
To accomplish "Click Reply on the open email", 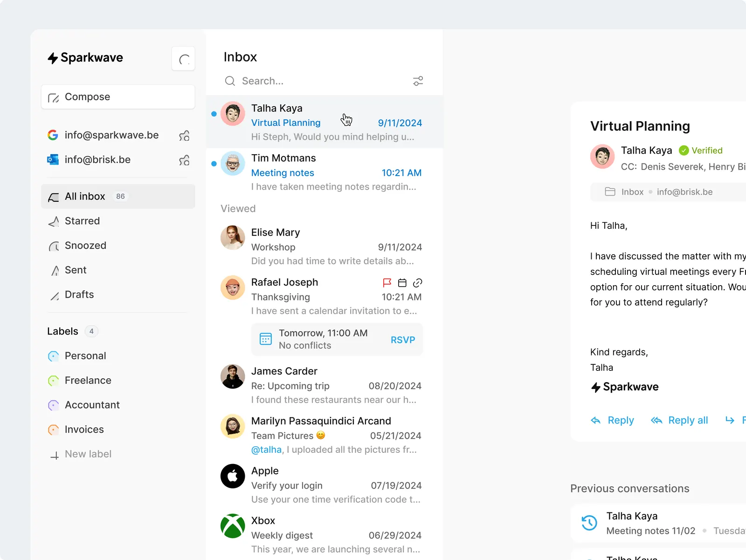I will tap(612, 420).
